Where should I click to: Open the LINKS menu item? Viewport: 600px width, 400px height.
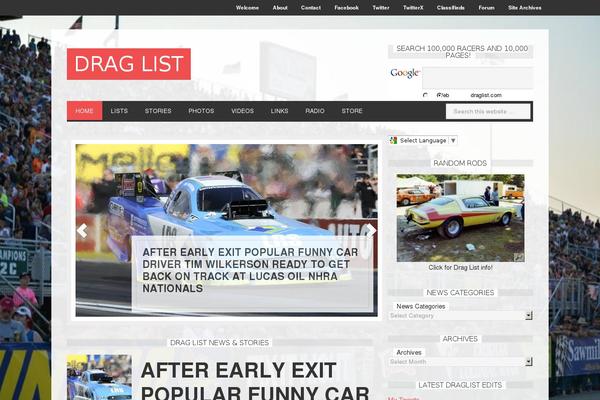point(279,111)
